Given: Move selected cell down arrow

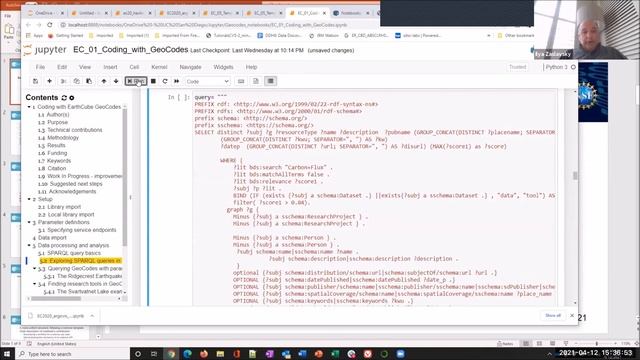Looking at the screenshot, I should click(x=116, y=81).
